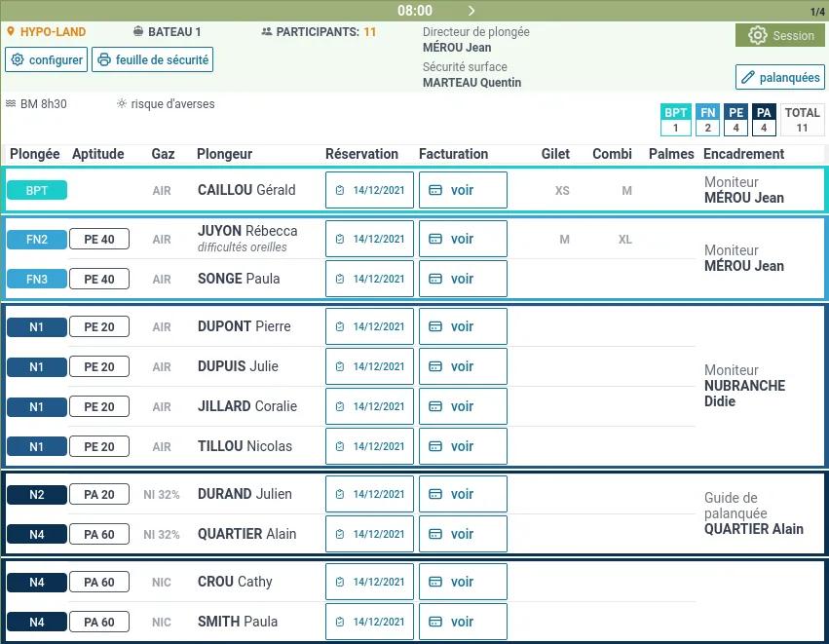Click the calendar icon on CAILLOU Gérald's reservation
The width and height of the screenshot is (829, 644).
[x=340, y=190]
